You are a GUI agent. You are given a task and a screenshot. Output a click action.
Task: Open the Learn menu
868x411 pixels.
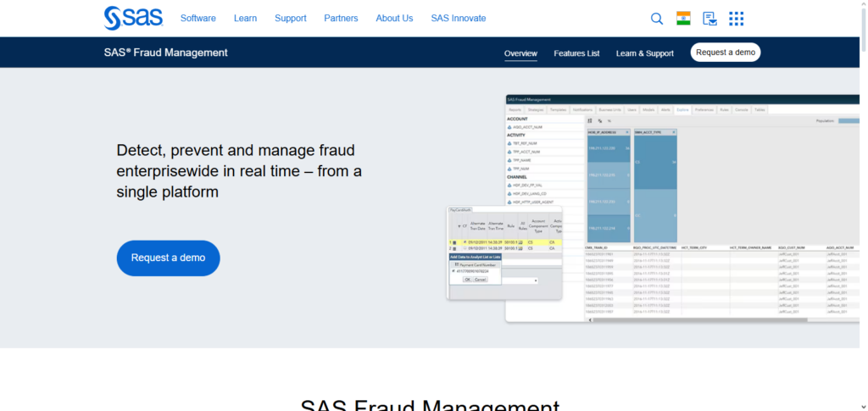tap(245, 19)
